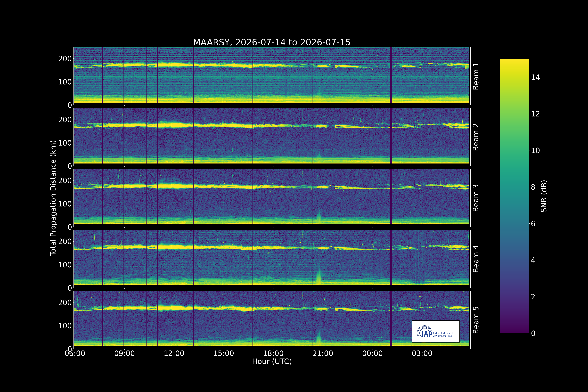Click the SNR (dB) colorbar label
Screen dimensions: 588x392
[544, 196]
